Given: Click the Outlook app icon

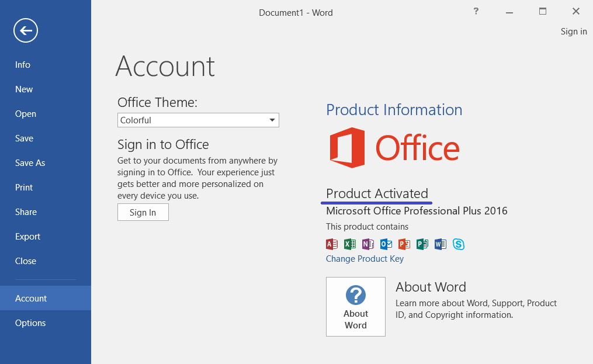Looking at the screenshot, I should tap(386, 244).
